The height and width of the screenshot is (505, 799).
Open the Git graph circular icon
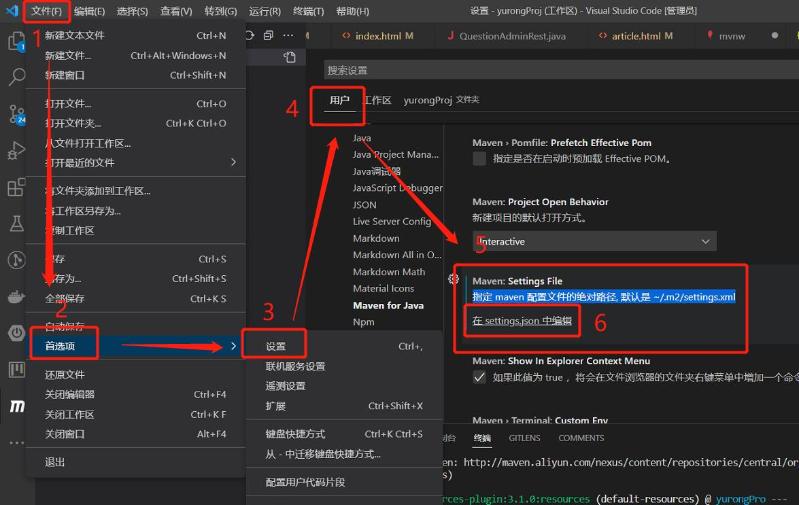(x=16, y=260)
